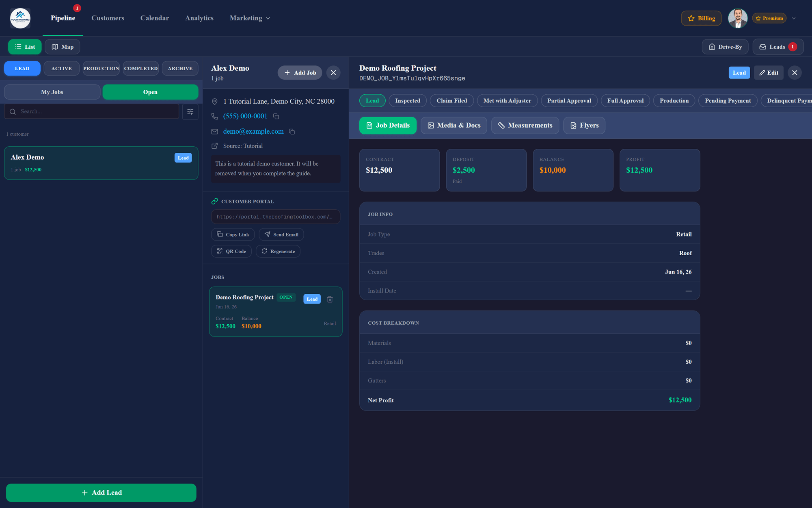812x508 pixels.
Task: Copy the customer portal link
Action: click(x=233, y=234)
